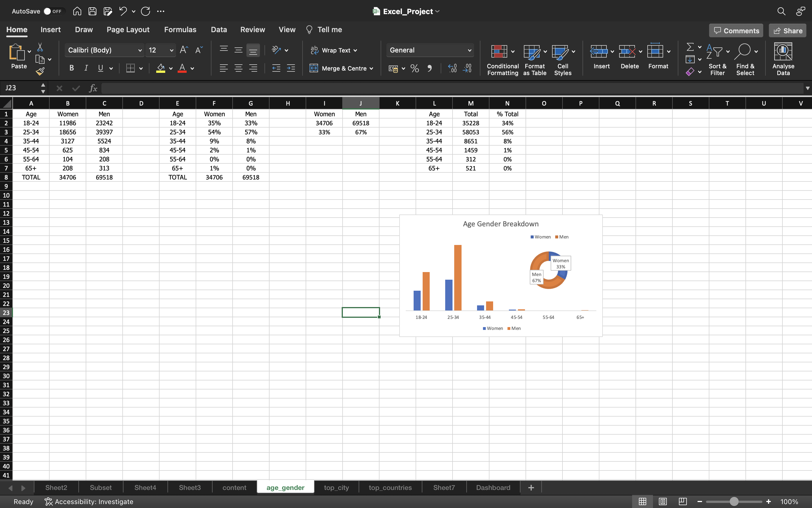This screenshot has width=812, height=508.
Task: Increase font size with larger A icon
Action: pos(184,50)
